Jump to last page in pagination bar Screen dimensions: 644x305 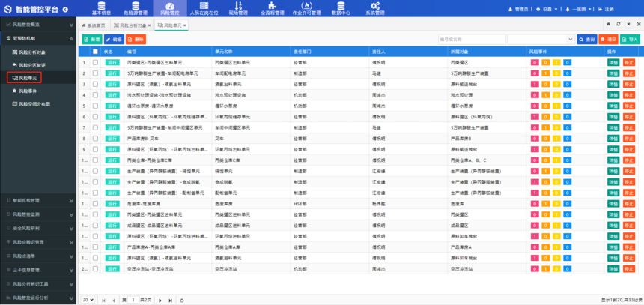(170, 300)
